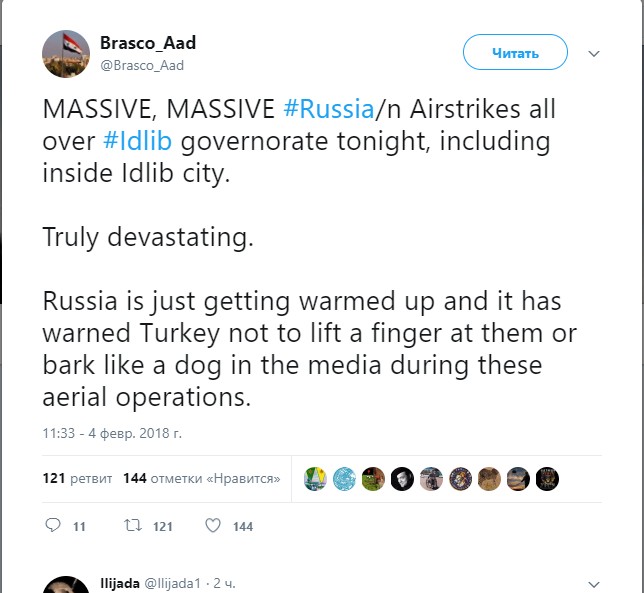Like the tweet with heart icon
This screenshot has width=644, height=593.
click(x=212, y=525)
